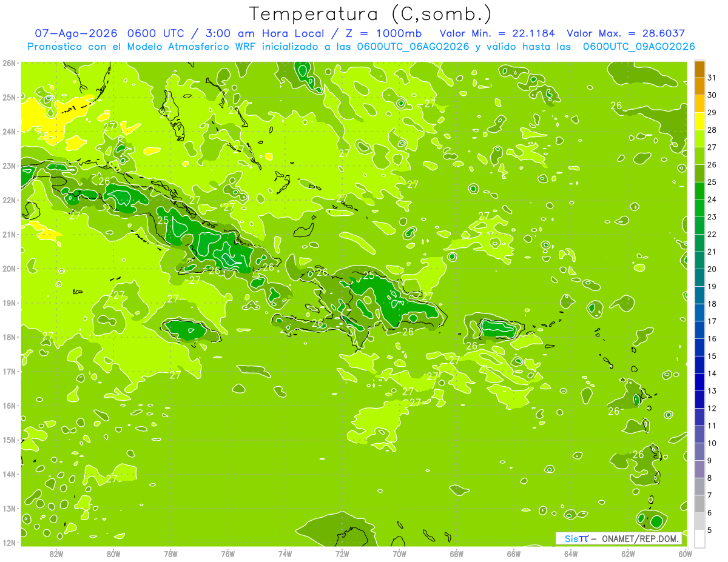The image size is (728, 562).
Task: Click legend value 24 on the color scale
Action: click(x=712, y=199)
